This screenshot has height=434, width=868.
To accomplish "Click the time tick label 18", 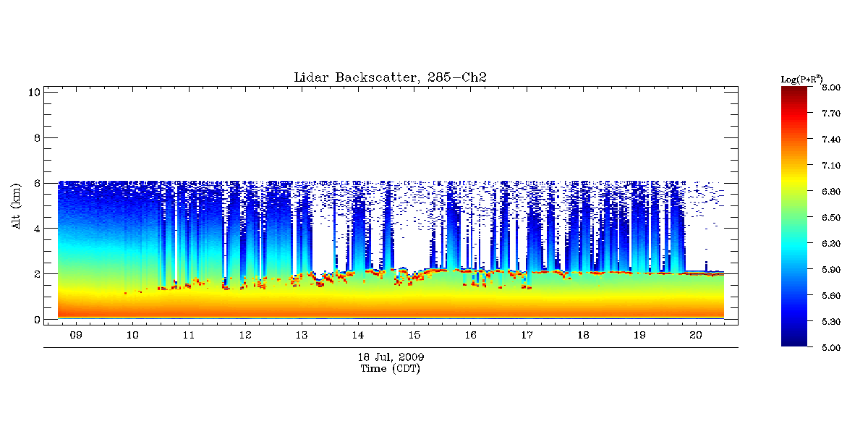I will [x=584, y=336].
